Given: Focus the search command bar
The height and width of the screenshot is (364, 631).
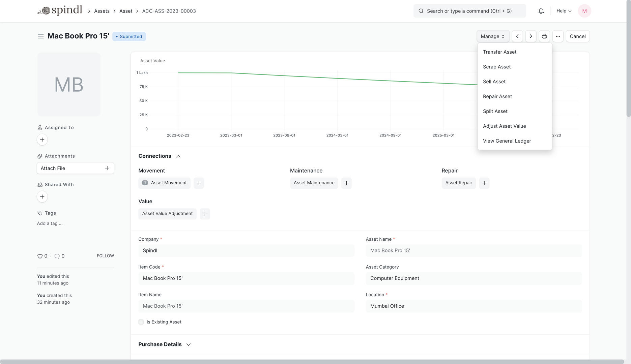Looking at the screenshot, I should (x=469, y=11).
